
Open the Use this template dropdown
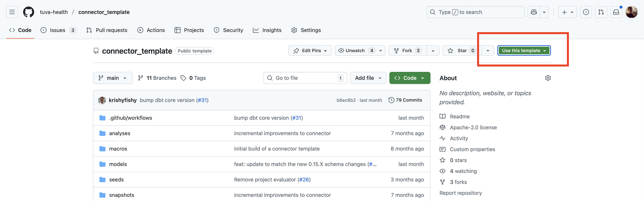click(524, 50)
